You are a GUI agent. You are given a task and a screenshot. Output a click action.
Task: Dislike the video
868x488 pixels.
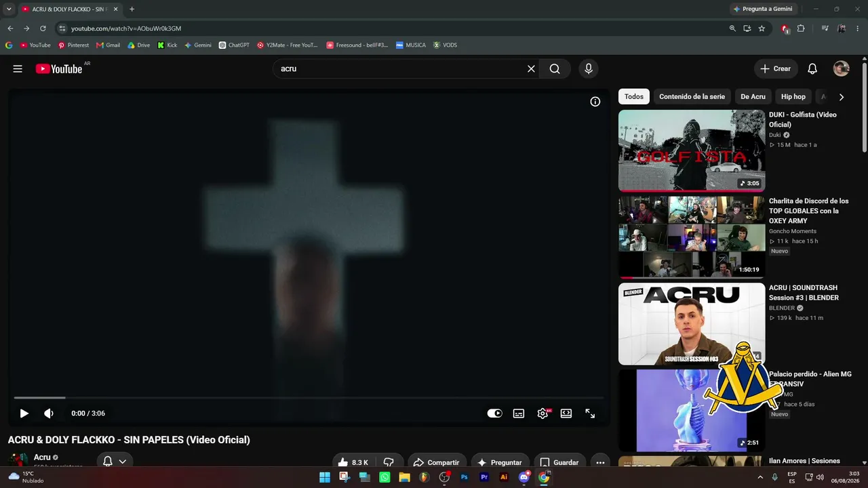pos(389,462)
